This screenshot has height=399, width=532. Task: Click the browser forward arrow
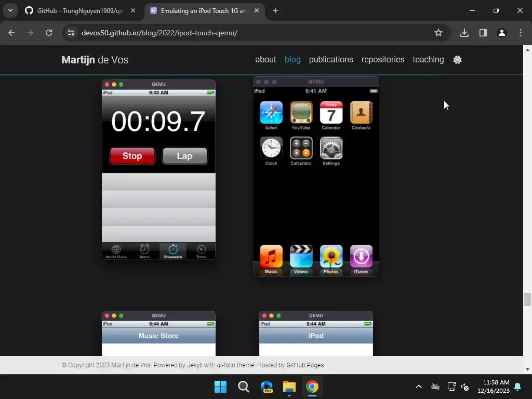pyautogui.click(x=30, y=33)
